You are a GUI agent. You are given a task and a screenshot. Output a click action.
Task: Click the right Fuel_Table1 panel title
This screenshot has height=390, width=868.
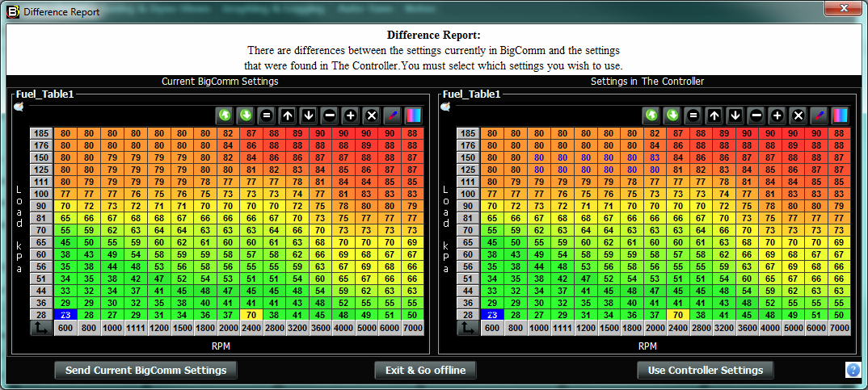click(x=472, y=94)
